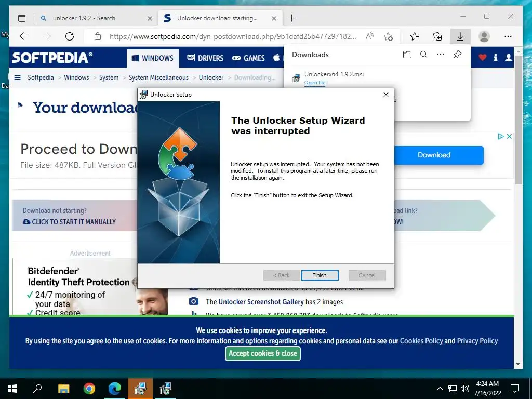Open Windows Start menu
This screenshot has height=399, width=532.
click(x=12, y=389)
